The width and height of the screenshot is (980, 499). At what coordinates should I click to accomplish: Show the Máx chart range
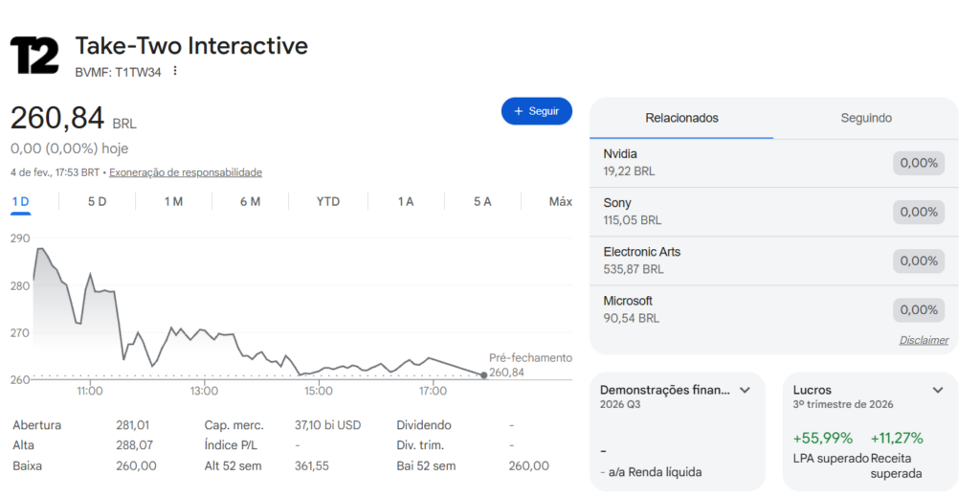point(560,201)
